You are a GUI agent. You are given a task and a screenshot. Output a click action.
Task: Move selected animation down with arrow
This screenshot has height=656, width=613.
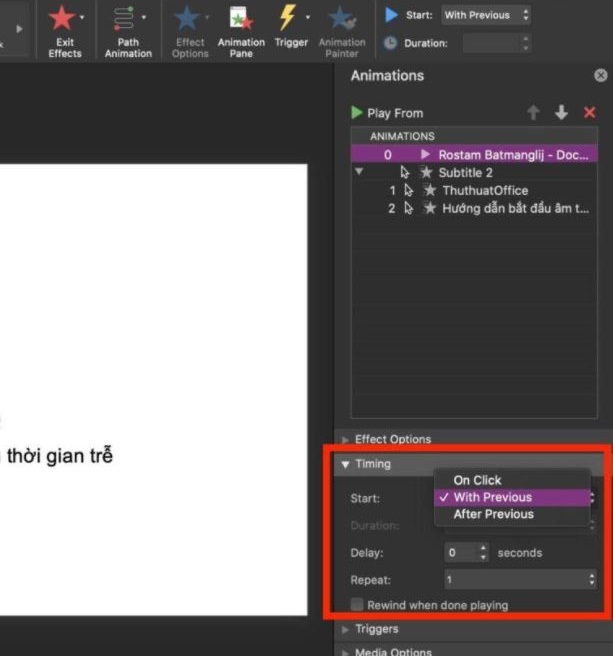coord(561,113)
